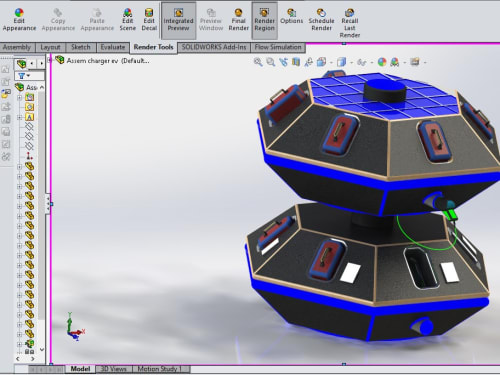
Task: Click Schedule Render icon
Action: (x=321, y=20)
